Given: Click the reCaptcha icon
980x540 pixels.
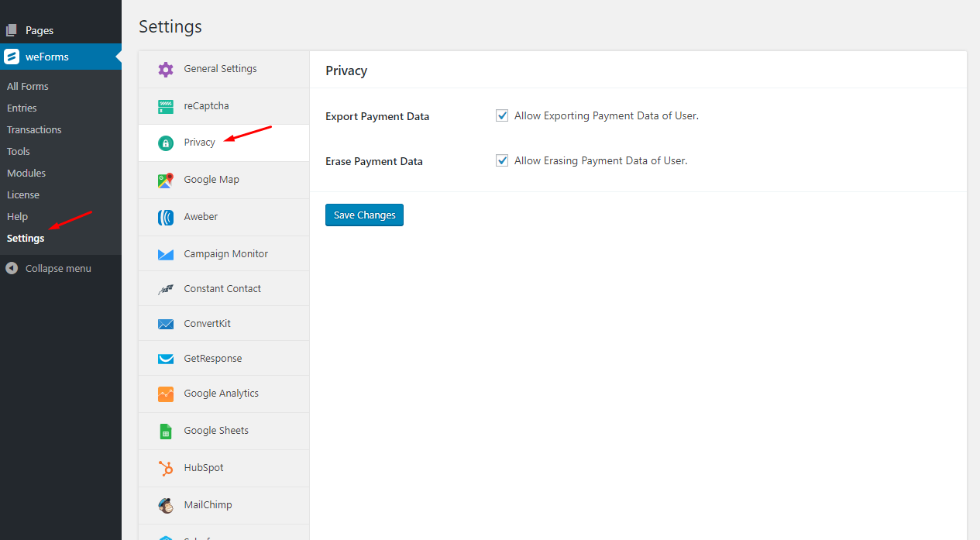Looking at the screenshot, I should click(166, 106).
